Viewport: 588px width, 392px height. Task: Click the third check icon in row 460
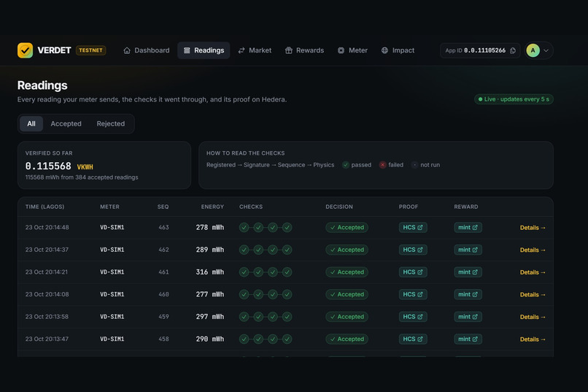[273, 294]
